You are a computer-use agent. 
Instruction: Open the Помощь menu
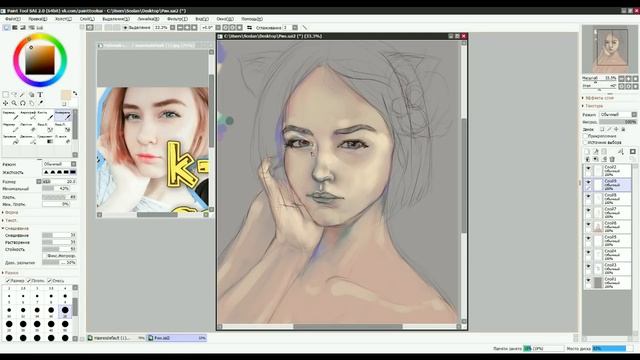(x=252, y=19)
